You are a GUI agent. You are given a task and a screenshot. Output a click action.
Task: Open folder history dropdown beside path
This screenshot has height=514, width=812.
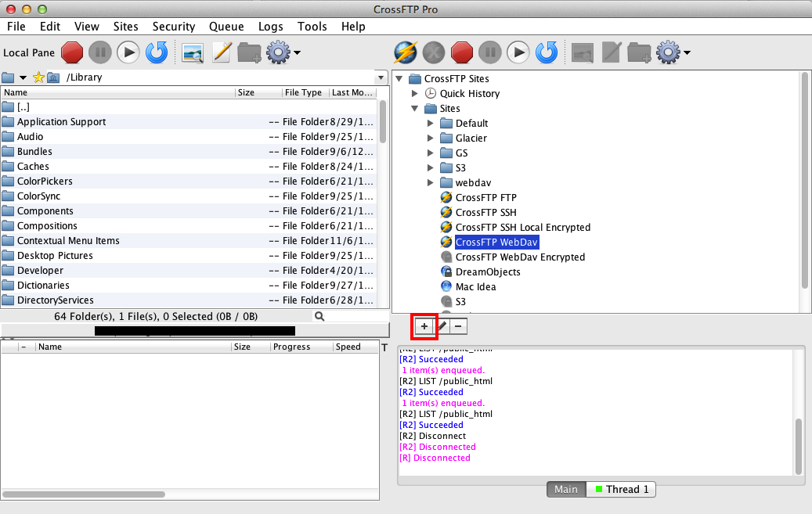click(23, 78)
